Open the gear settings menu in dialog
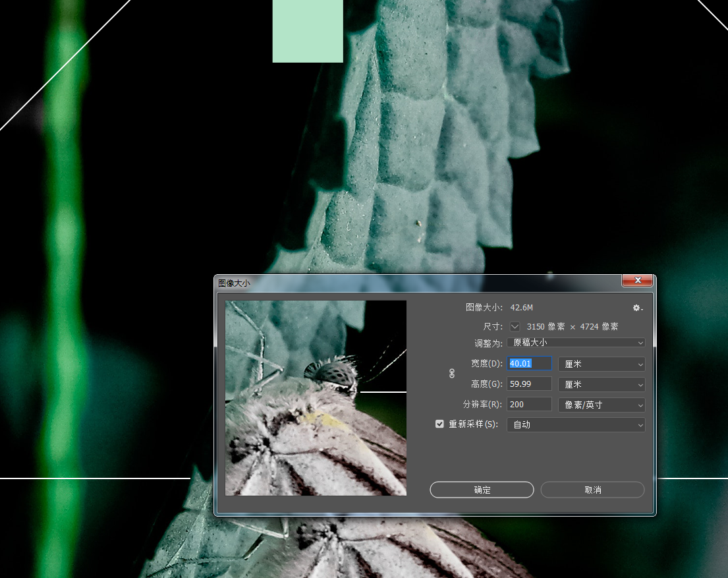The height and width of the screenshot is (578, 728). click(638, 308)
